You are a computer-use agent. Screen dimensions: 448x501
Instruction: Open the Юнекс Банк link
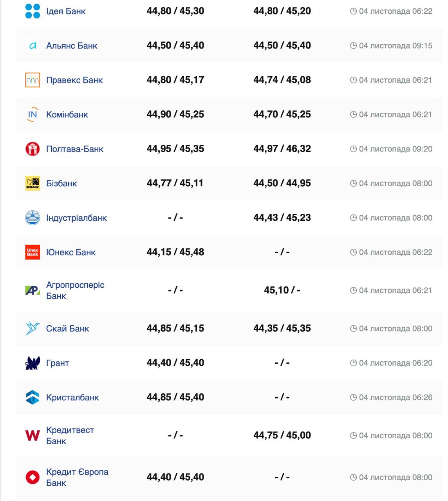71,252
